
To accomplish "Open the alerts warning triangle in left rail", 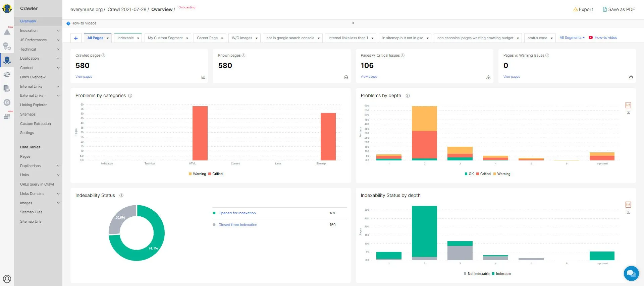I will tap(7, 32).
